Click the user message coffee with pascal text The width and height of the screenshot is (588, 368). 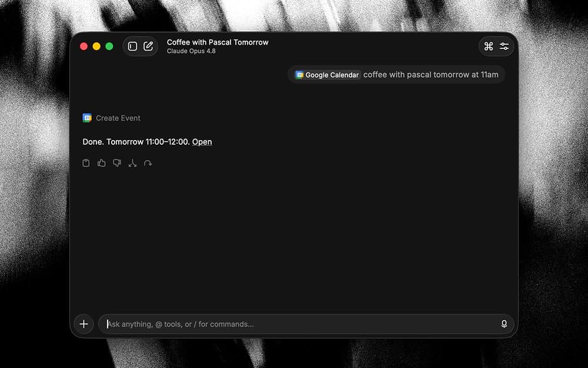click(x=431, y=75)
